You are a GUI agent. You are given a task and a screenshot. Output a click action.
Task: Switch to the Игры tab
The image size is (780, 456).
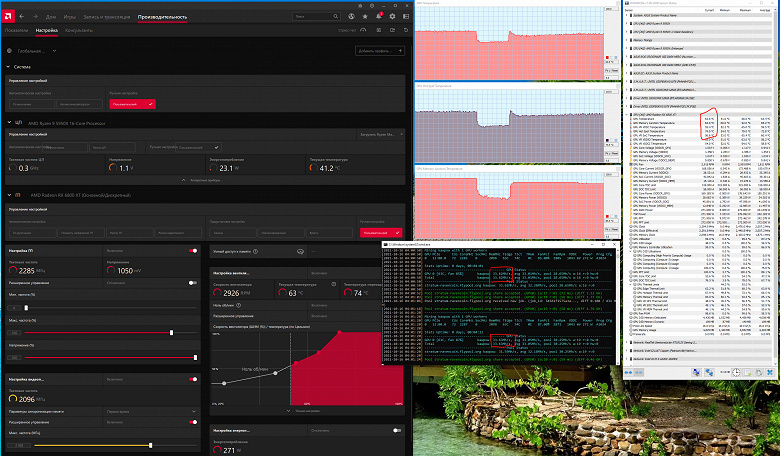(x=69, y=17)
